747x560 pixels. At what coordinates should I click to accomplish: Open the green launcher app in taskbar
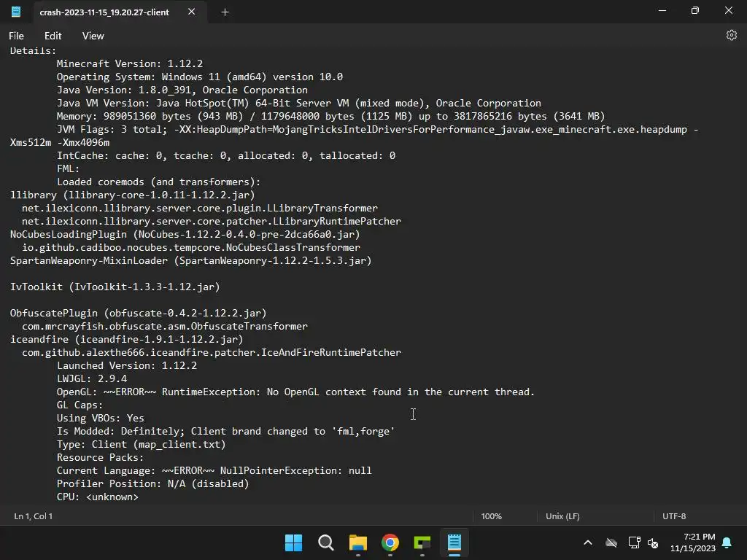pos(422,542)
